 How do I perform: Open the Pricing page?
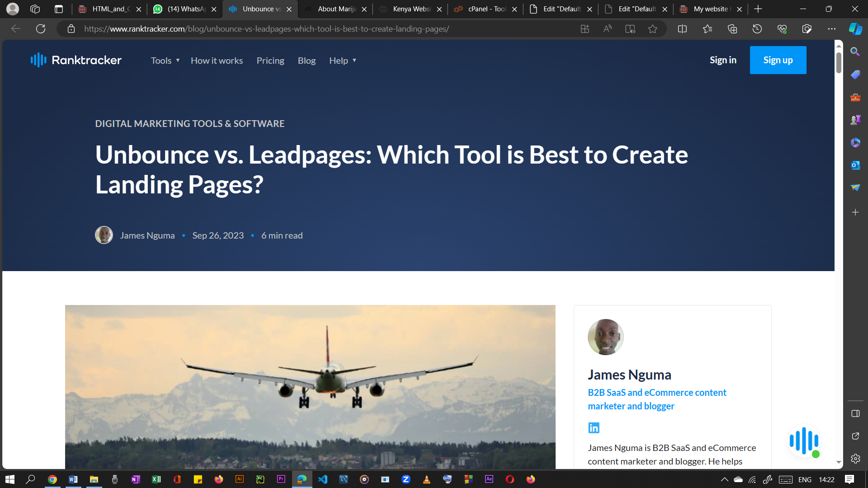[x=270, y=61]
